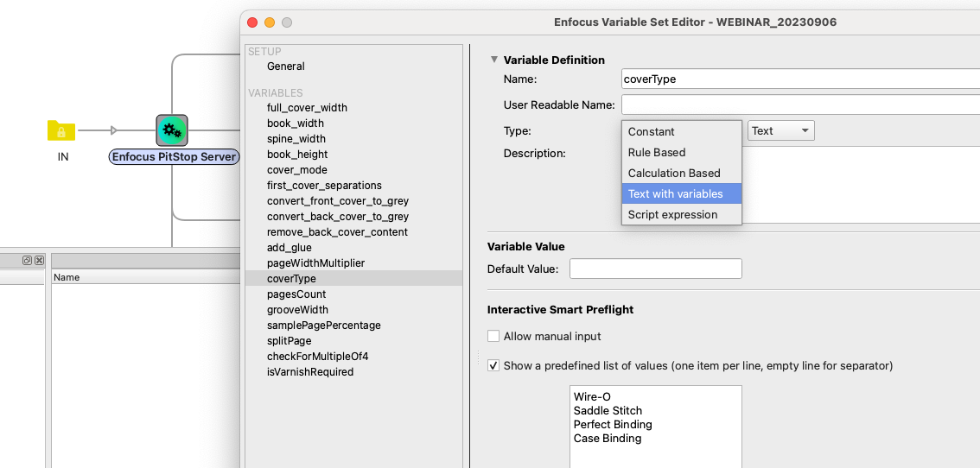Click the Name field containing coverType
The height and width of the screenshot is (468, 980).
click(x=800, y=79)
